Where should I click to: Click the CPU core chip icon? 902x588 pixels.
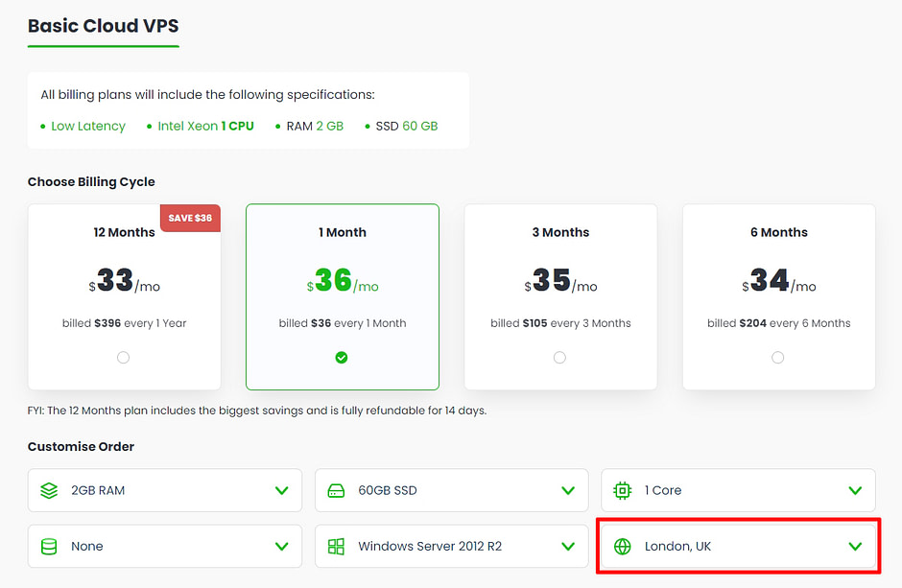click(623, 490)
